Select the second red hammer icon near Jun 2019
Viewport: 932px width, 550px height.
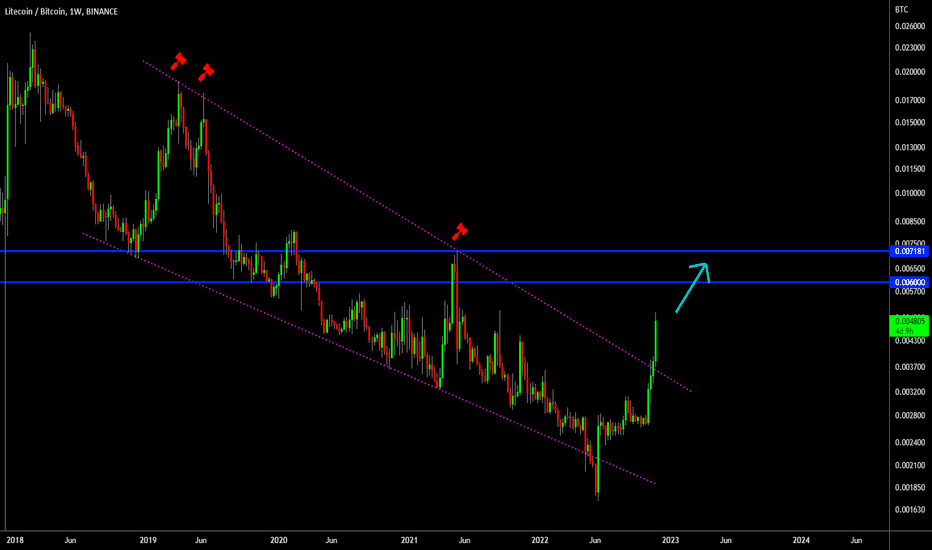click(x=206, y=72)
